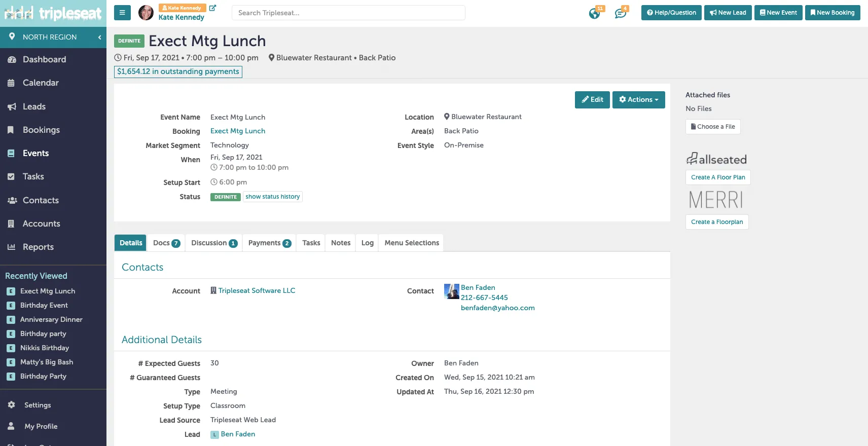Open the Menu Selections tab
Screen dimensions: 868x446
coord(412,243)
